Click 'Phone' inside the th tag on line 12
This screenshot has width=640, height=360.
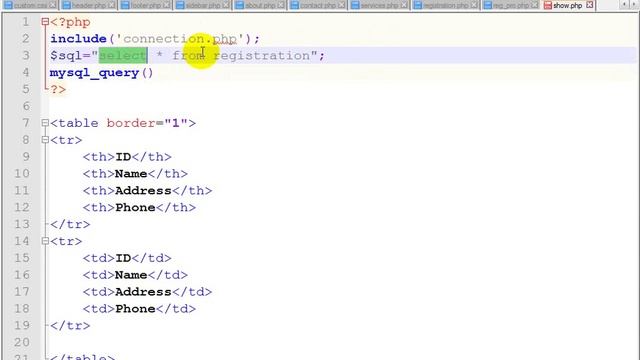pyautogui.click(x=135, y=207)
